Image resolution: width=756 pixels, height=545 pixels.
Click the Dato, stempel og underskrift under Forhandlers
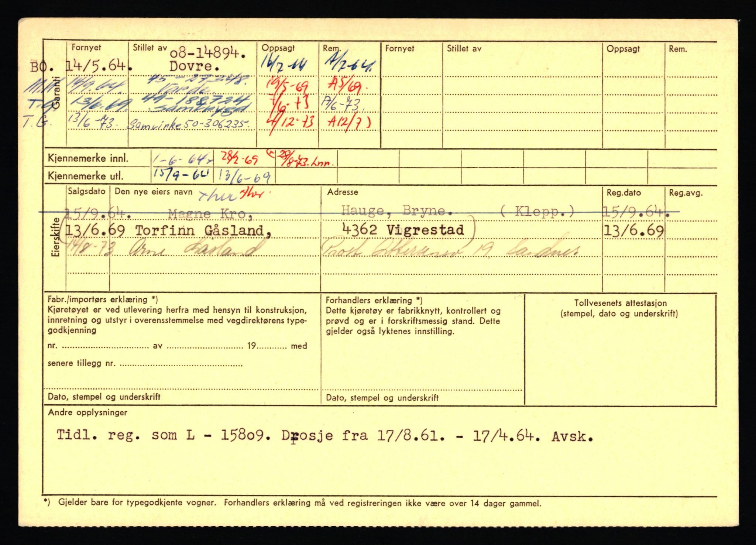[x=382, y=398]
